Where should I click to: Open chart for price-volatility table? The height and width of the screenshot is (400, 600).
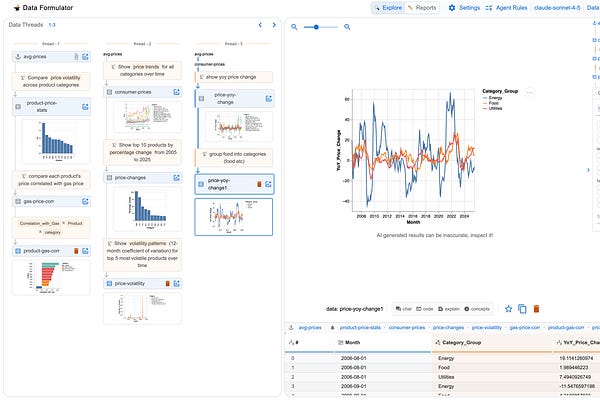coord(176,284)
